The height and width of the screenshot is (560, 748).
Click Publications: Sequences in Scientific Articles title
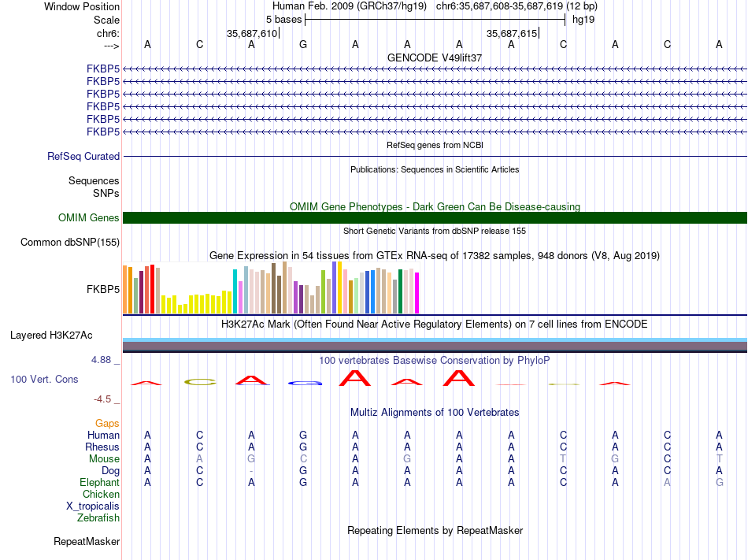[435, 169]
